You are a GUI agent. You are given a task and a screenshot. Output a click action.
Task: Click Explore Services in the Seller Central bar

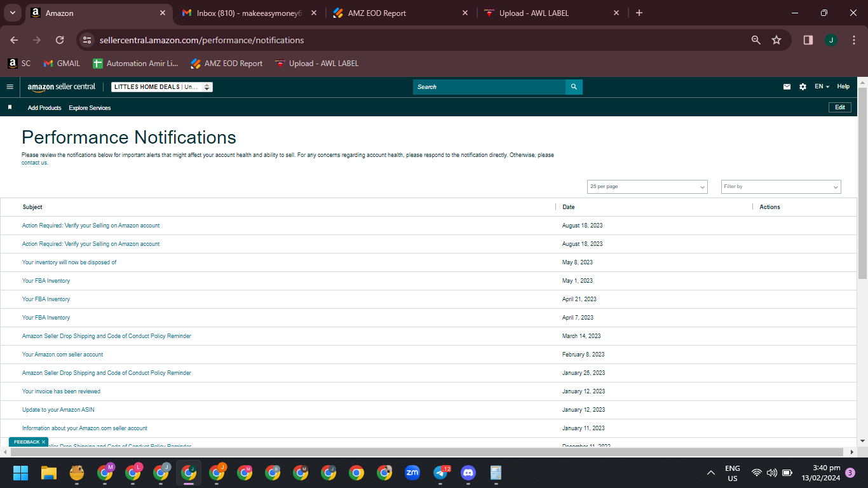pos(90,108)
